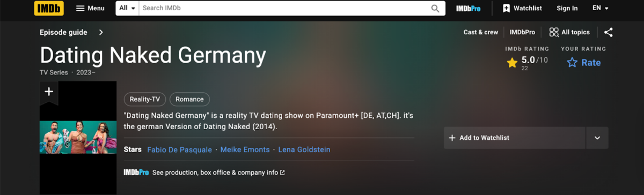644x195 pixels.
Task: Click the plus ribbon on poster
Action: click(49, 92)
